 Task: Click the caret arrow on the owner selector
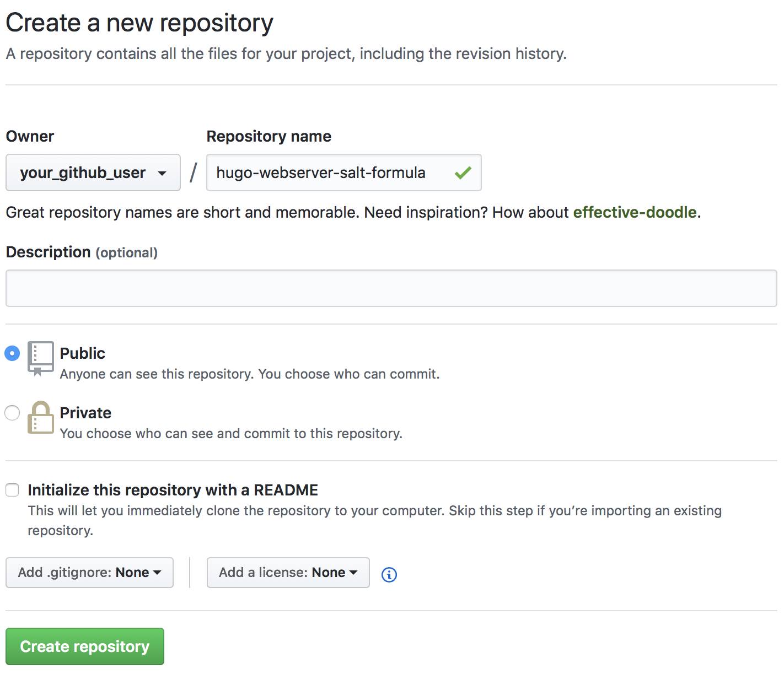(164, 172)
